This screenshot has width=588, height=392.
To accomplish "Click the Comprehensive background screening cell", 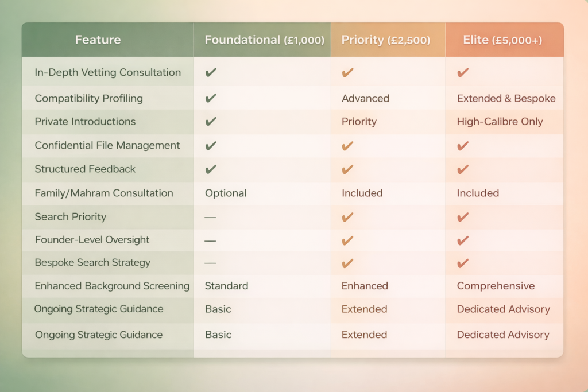I will (496, 286).
